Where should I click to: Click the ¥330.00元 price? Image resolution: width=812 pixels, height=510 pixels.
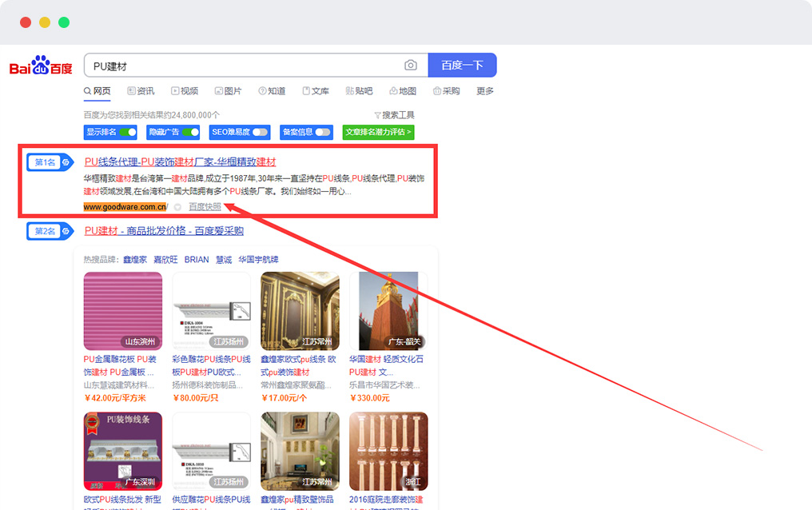pos(370,398)
